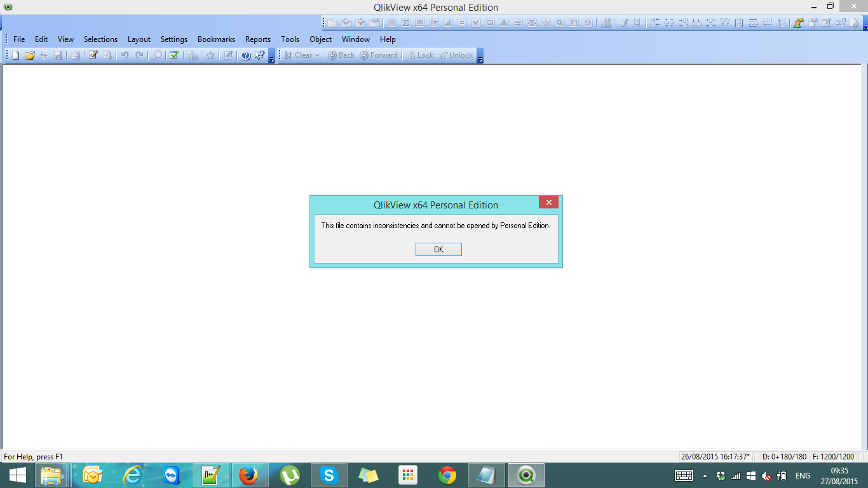The width and height of the screenshot is (868, 488).
Task: Open the Object menu
Action: (321, 39)
